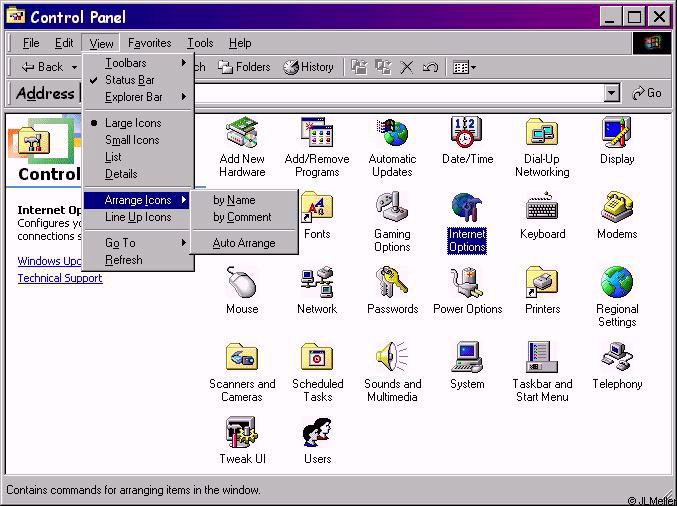Open the Passwords keys icon
Viewport: 677px width, 506px height.
tap(392, 283)
